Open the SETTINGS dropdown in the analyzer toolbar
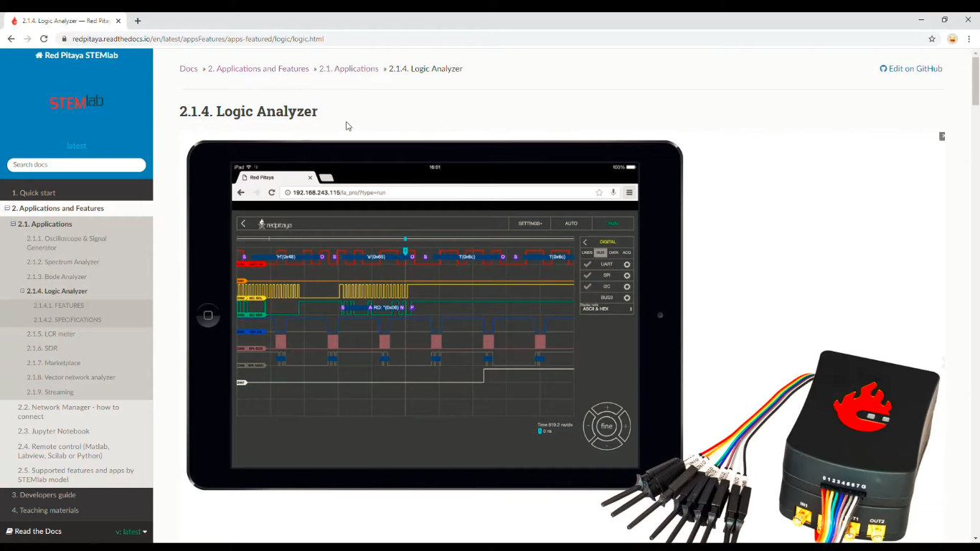 [530, 223]
